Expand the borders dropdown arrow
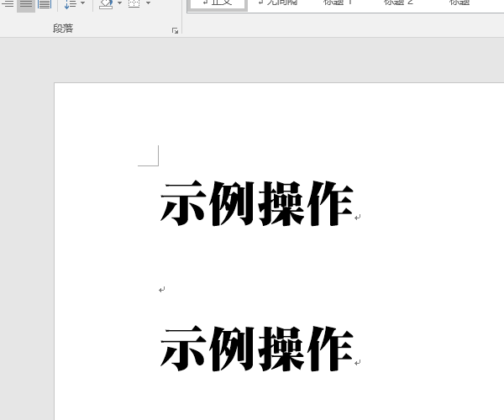 click(148, 3)
